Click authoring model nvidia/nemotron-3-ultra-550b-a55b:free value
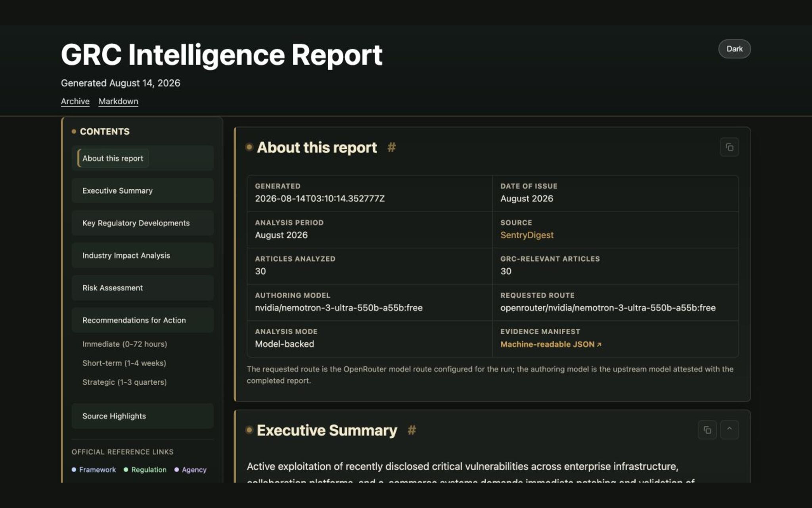Viewport: 812px width, 508px height. coord(339,308)
